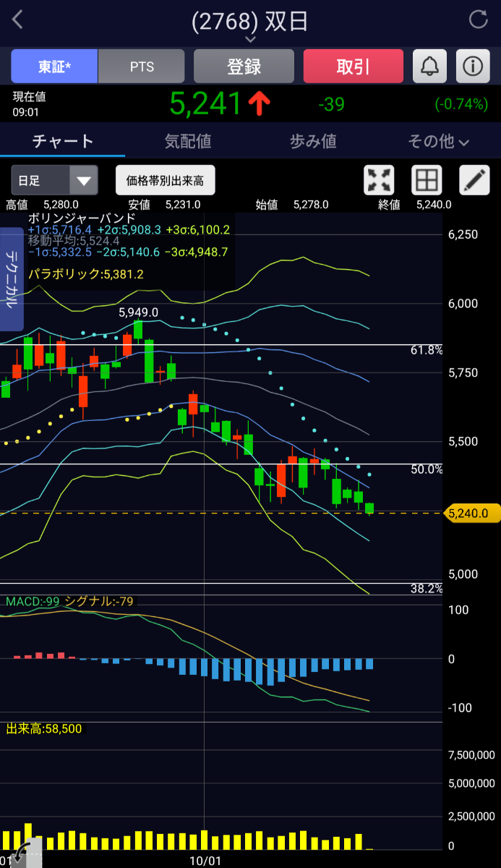Expand the その他 menu
Image resolution: width=501 pixels, height=868 pixels.
[438, 141]
